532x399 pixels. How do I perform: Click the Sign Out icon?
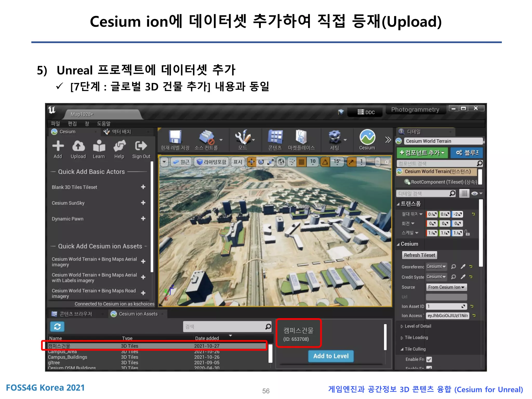[141, 146]
